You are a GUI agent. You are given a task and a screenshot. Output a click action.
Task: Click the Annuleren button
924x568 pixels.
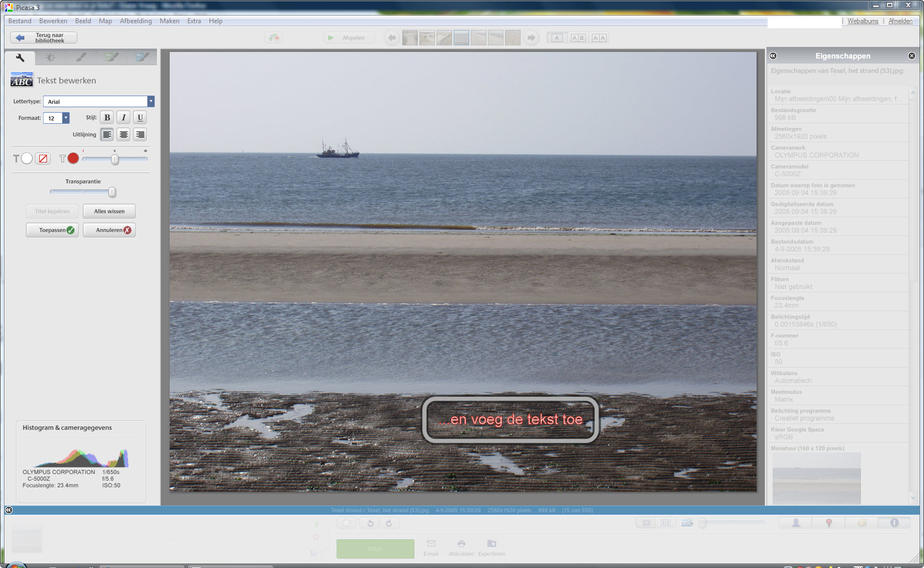pyautogui.click(x=109, y=230)
